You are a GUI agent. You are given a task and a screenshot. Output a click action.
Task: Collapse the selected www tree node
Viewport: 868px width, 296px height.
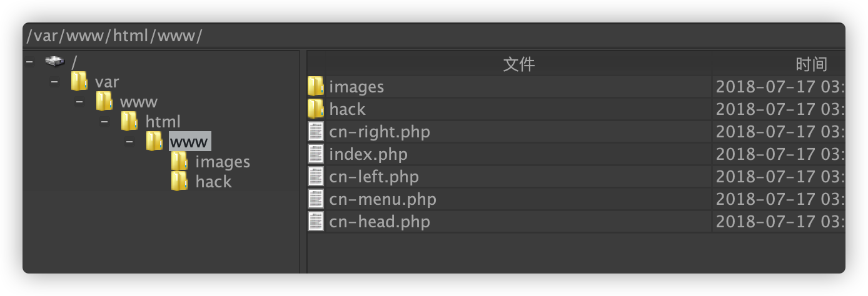(x=129, y=142)
